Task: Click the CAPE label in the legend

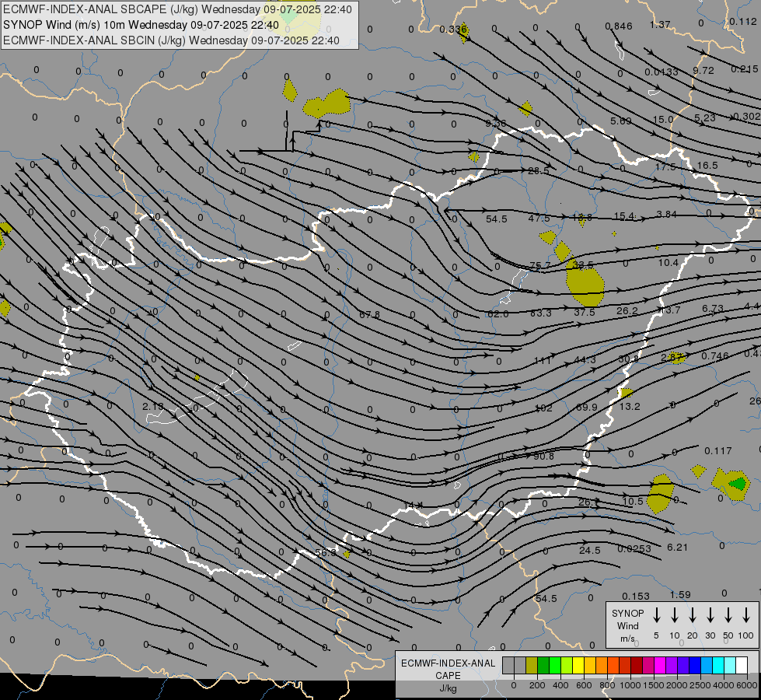Action: (448, 675)
